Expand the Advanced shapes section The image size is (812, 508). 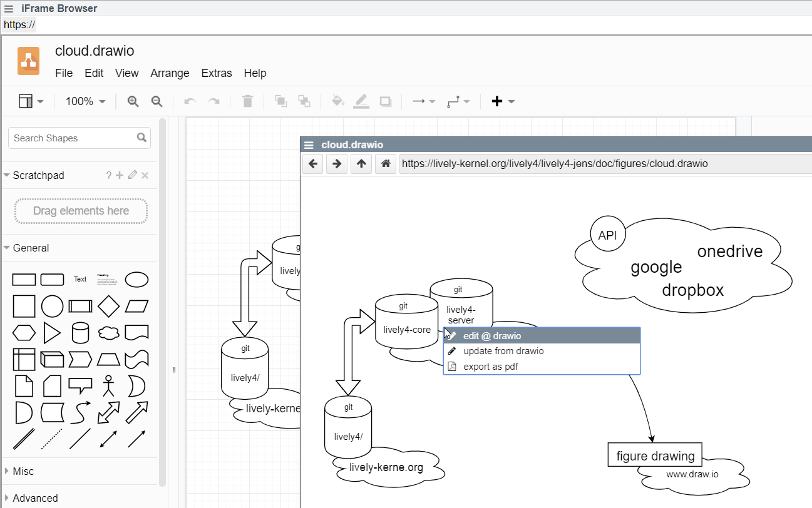[x=34, y=498]
